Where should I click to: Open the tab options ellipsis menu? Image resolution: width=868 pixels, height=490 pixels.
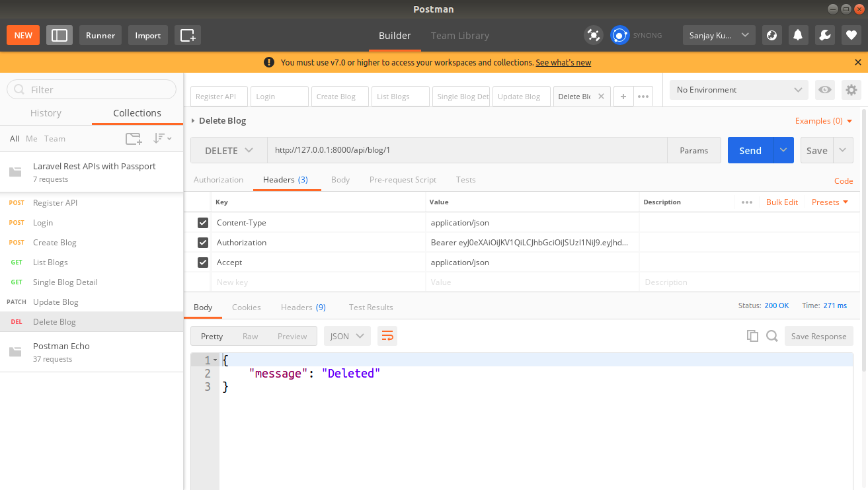point(643,97)
